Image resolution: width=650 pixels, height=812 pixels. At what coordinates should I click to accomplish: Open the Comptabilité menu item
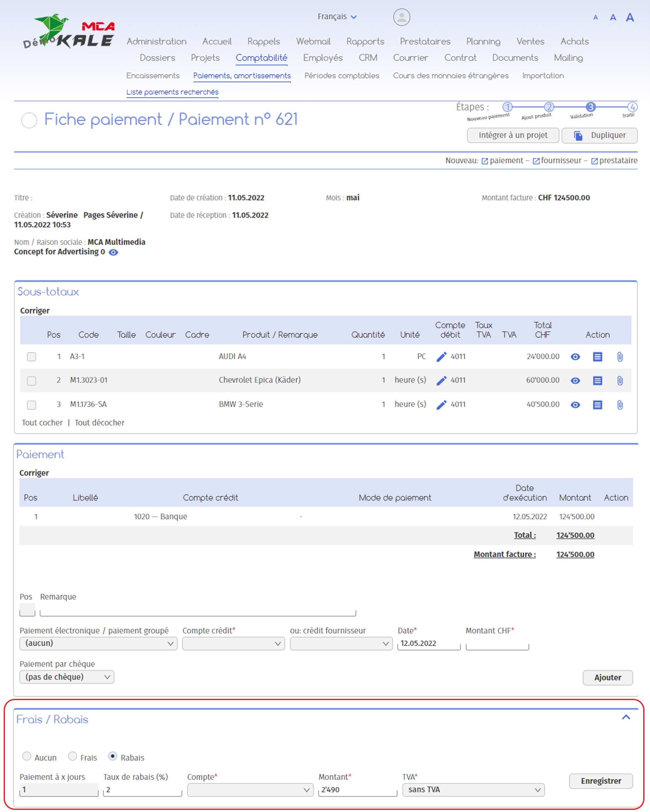[261, 57]
